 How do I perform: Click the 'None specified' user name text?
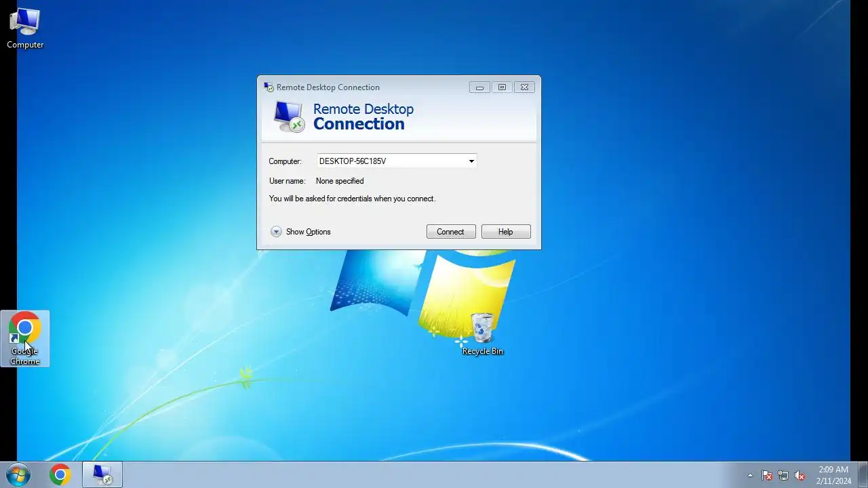340,181
